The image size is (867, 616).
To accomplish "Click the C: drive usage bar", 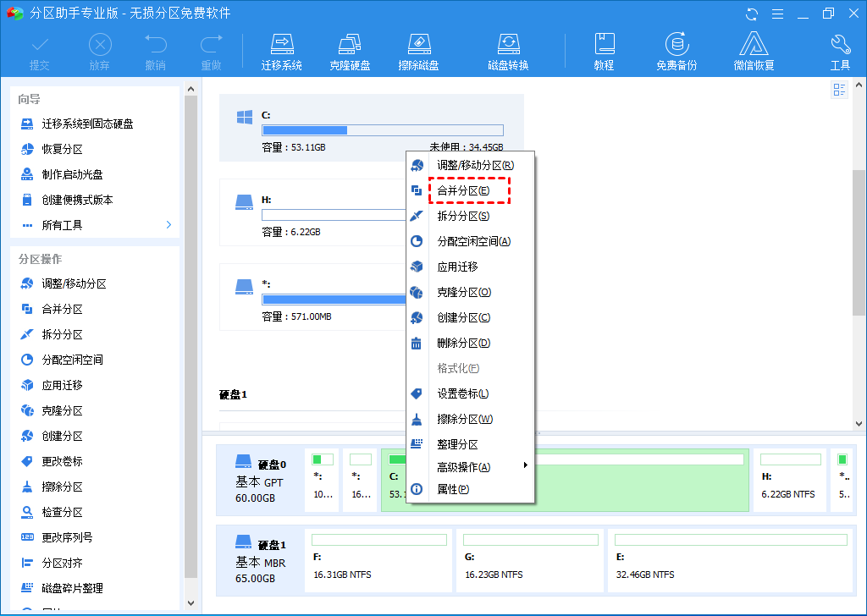I will click(382, 129).
